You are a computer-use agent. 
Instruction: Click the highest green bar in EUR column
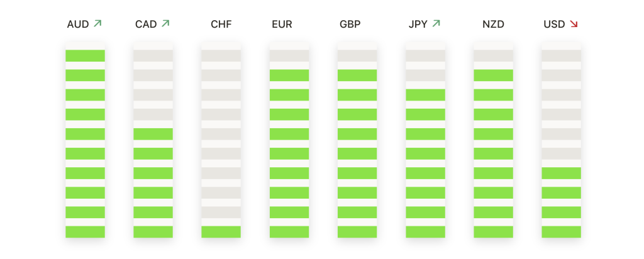pos(289,75)
